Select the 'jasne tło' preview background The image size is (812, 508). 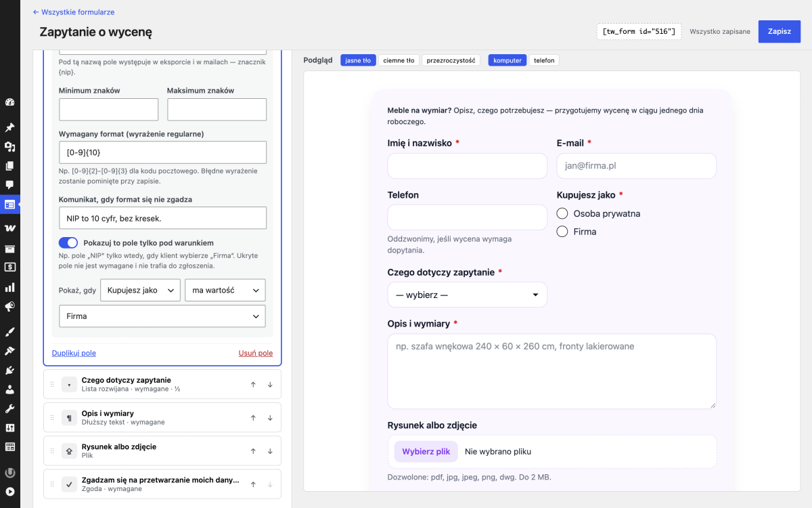coord(358,60)
